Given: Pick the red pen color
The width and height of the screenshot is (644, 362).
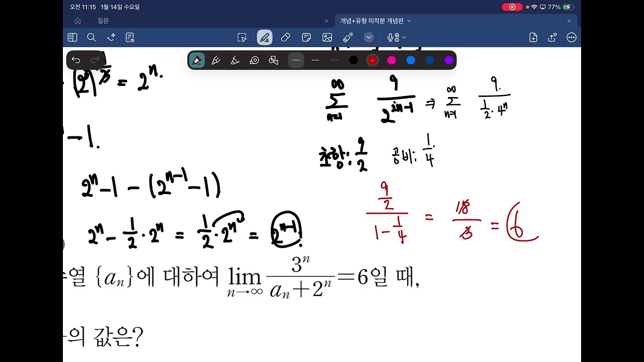Looking at the screenshot, I should (372, 60).
